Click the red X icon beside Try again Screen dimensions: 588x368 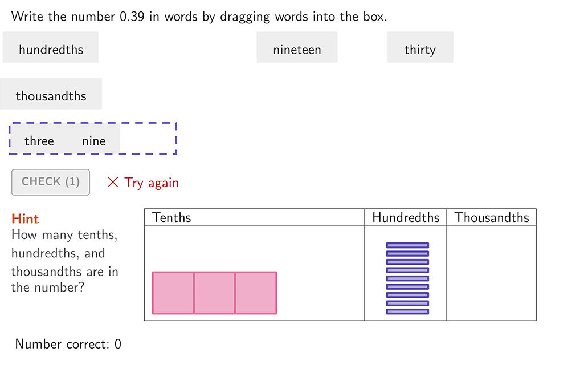click(113, 183)
